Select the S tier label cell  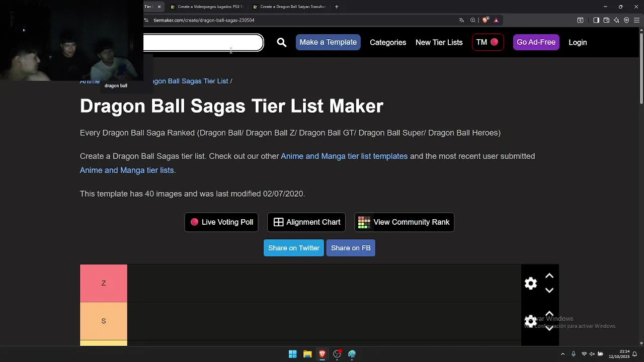click(x=104, y=321)
